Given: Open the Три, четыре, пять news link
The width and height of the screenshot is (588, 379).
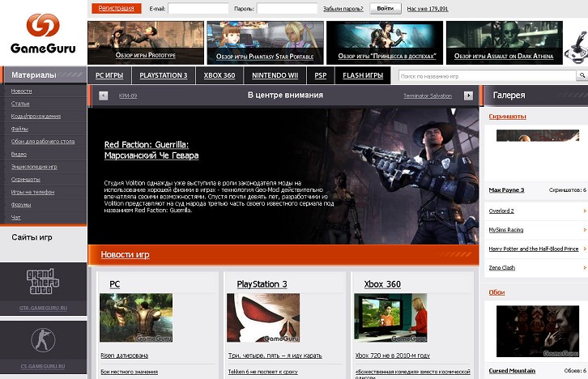Looking at the screenshot, I should coord(275,356).
